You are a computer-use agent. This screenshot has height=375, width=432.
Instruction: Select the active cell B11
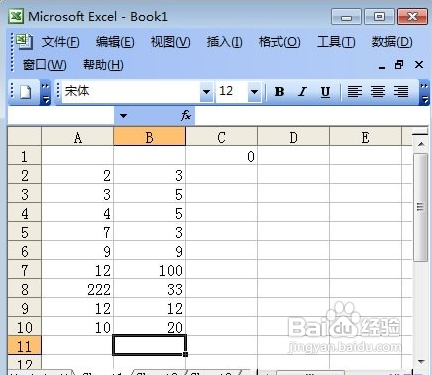tap(150, 345)
